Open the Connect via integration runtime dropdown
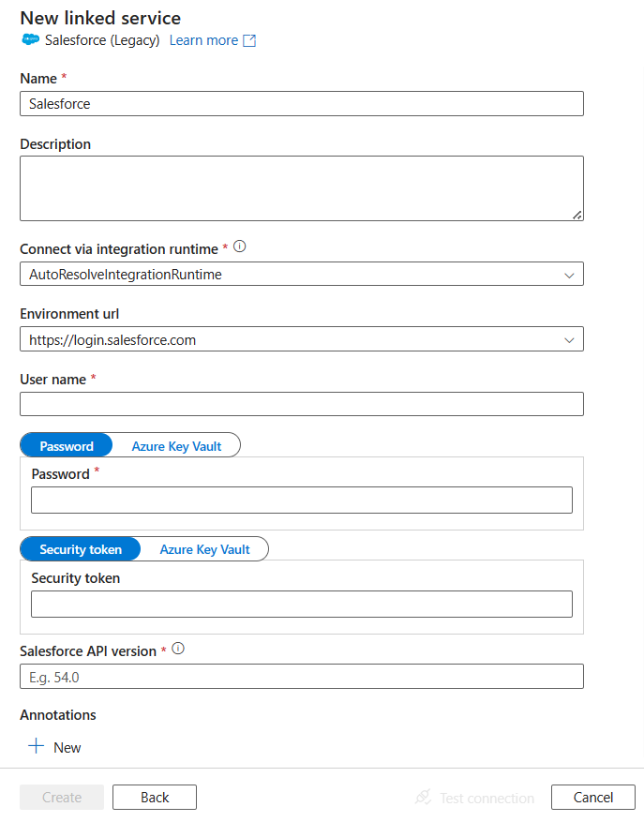This screenshot has height=822, width=644. [569, 274]
